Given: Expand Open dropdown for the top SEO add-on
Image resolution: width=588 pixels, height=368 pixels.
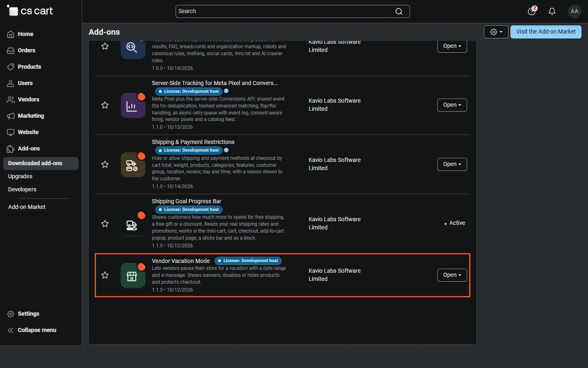Looking at the screenshot, I should [x=452, y=46].
